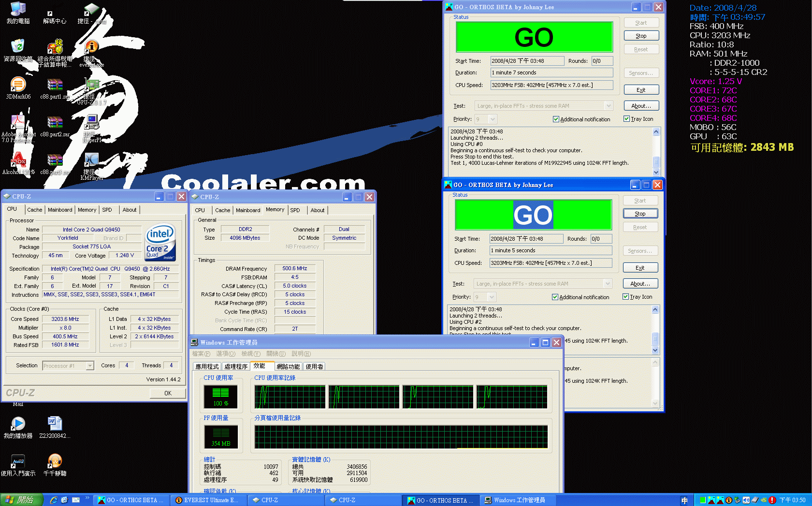
Task: Select the 千千靜聽 desktop icon
Action: 55,465
